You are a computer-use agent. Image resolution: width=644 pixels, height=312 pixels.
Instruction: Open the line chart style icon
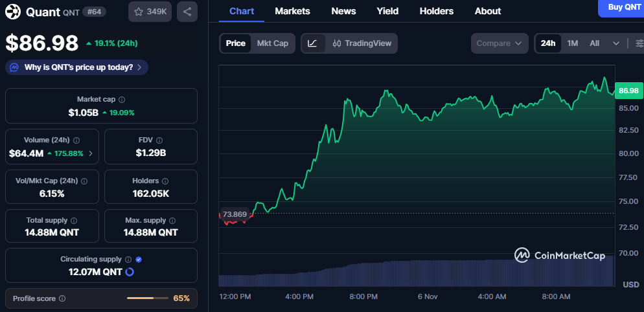click(312, 43)
